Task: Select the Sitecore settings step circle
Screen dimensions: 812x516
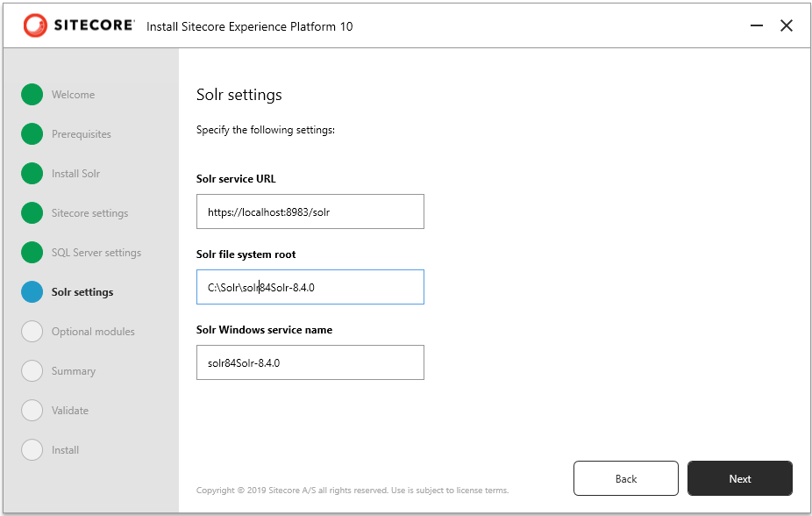Action: (32, 212)
